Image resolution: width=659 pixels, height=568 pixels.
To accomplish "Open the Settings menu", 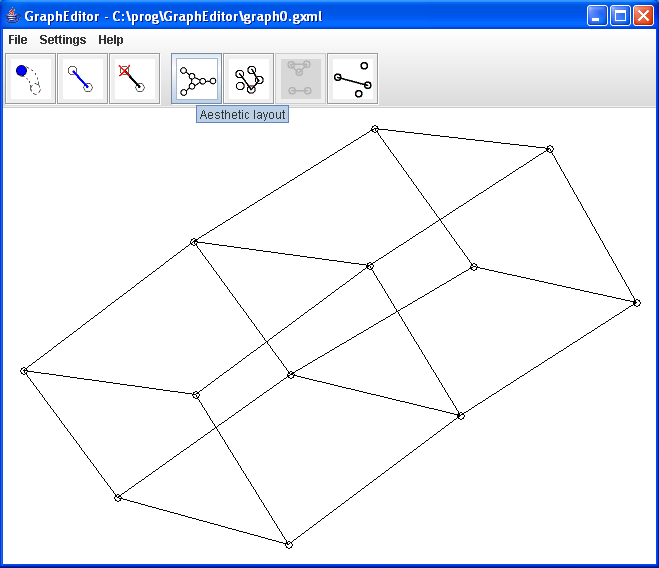I will pos(63,40).
